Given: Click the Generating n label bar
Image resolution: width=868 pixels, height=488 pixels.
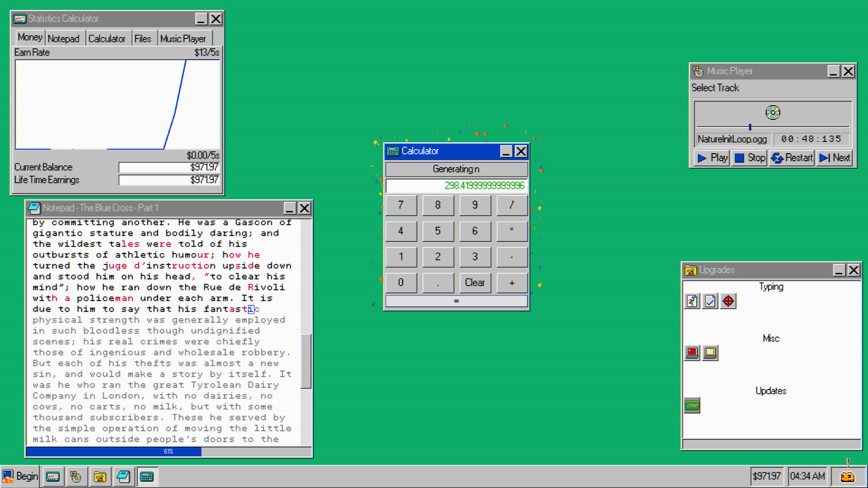Looking at the screenshot, I should [x=456, y=169].
